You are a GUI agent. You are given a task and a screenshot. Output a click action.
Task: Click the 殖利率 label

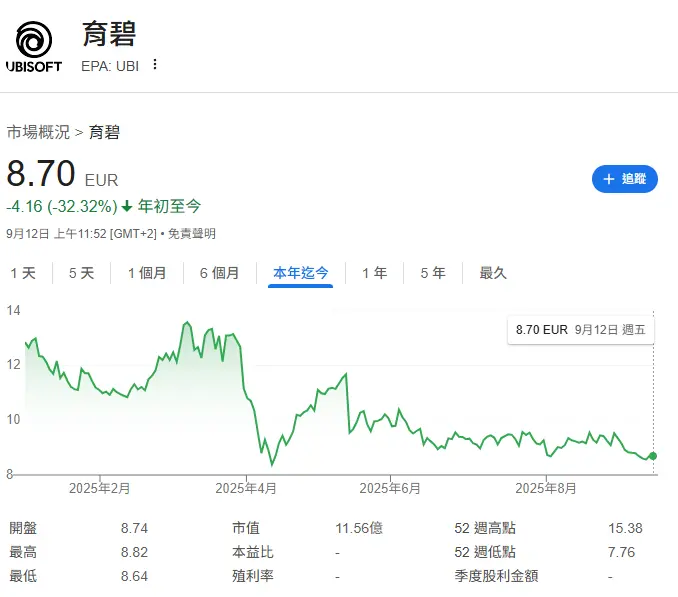[x=253, y=576]
